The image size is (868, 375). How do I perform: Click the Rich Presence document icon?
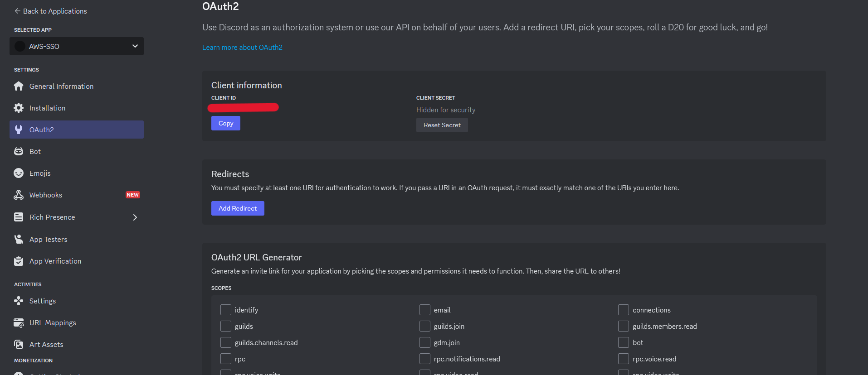pos(19,217)
